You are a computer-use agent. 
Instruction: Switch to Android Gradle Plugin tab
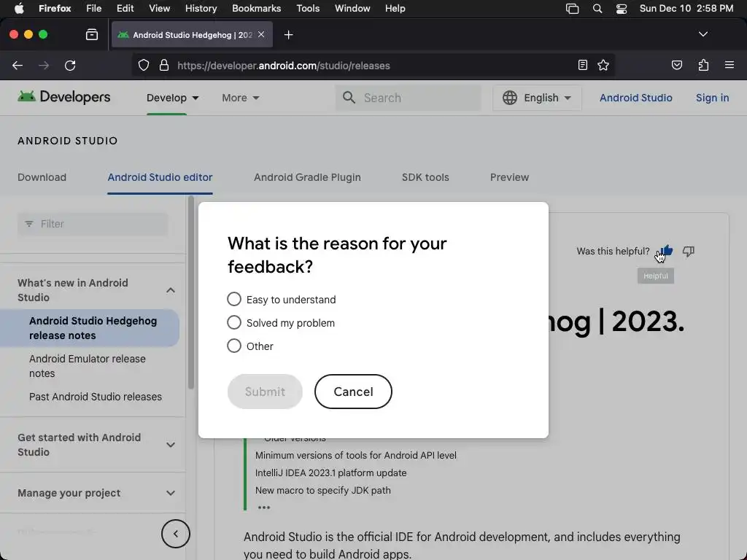click(x=307, y=177)
